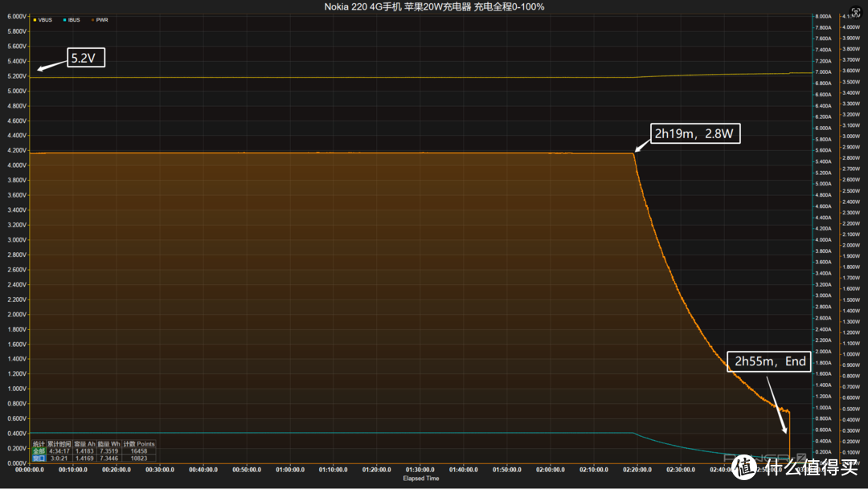Click the 7.000A current axis label
The width and height of the screenshot is (868, 489).
823,72
